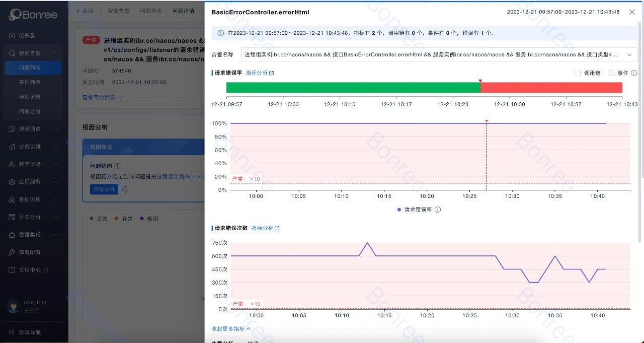Click info icon beside 事件 checkbox
Viewport: 644px width, 343px height.
634,73
